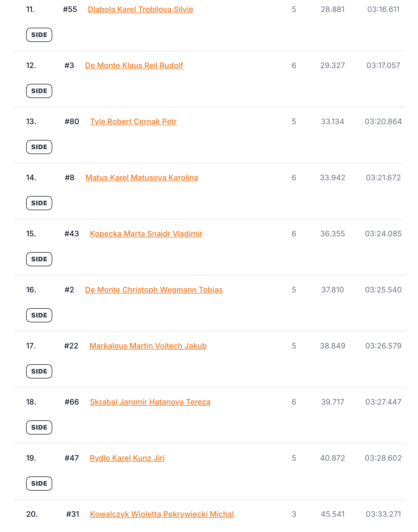Open Rydlo Karel Kunz Jiri link
The width and height of the screenshot is (418, 532).
click(x=127, y=458)
